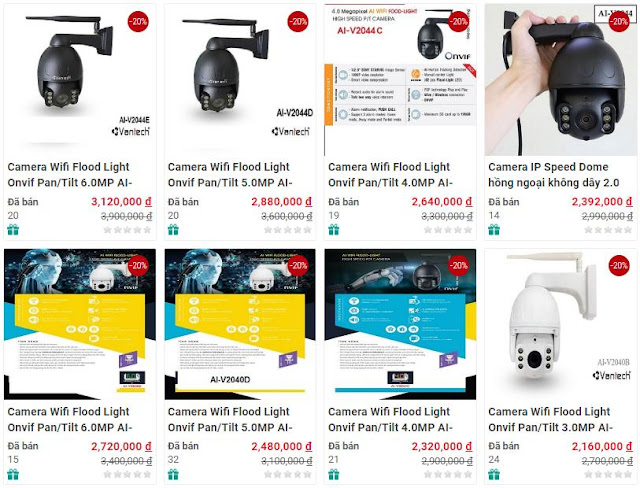Image resolution: width=640 pixels, height=488 pixels.
Task: Click gift icon under 2,720,000 đ product
Action: tap(13, 475)
